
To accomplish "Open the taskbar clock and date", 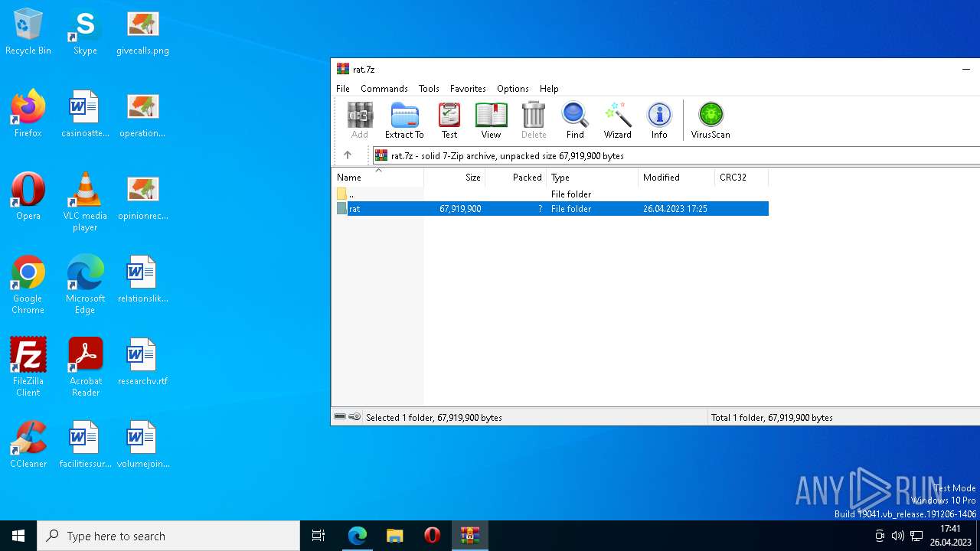I will (x=950, y=536).
